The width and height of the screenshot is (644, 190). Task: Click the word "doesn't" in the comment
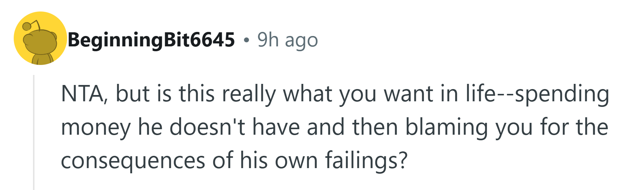tap(208, 127)
